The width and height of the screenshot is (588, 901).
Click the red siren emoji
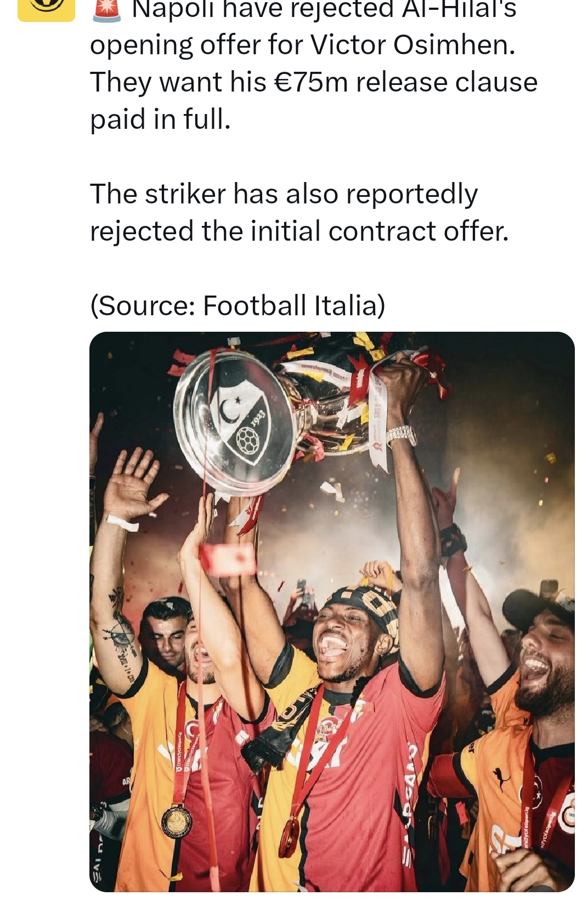(x=106, y=10)
